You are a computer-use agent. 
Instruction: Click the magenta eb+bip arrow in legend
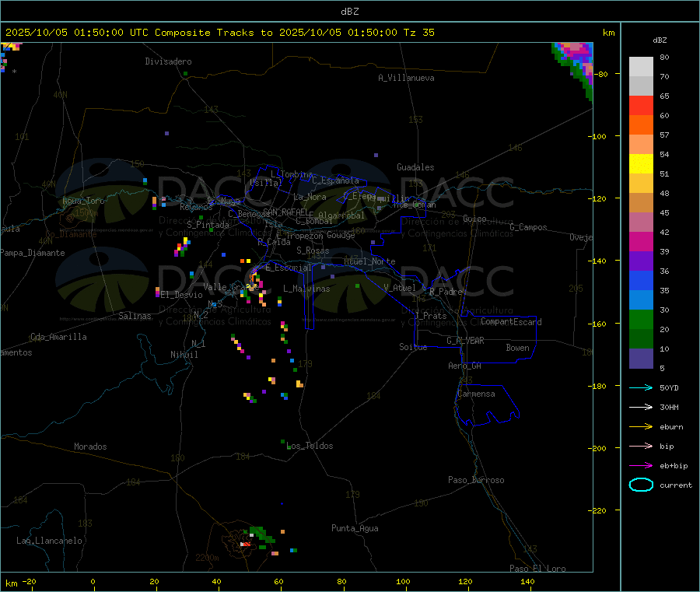tap(641, 465)
